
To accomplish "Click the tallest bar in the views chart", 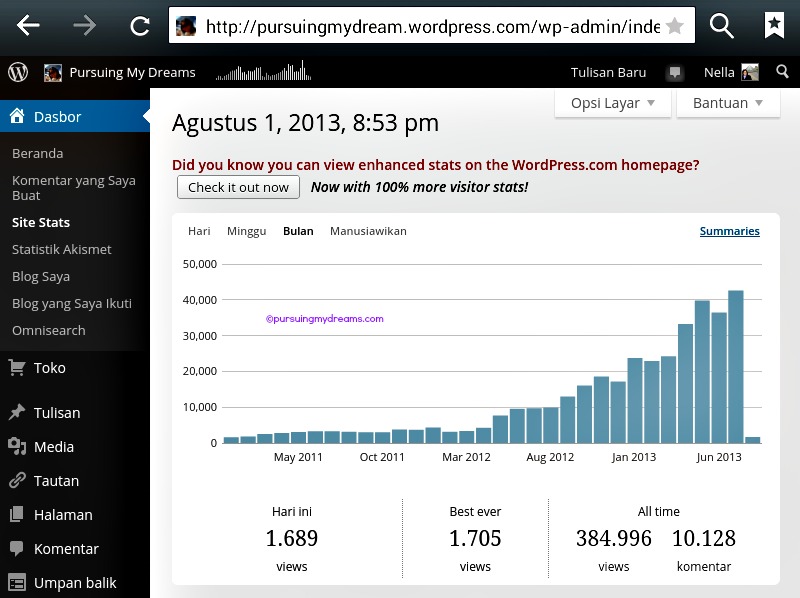I will pos(735,366).
